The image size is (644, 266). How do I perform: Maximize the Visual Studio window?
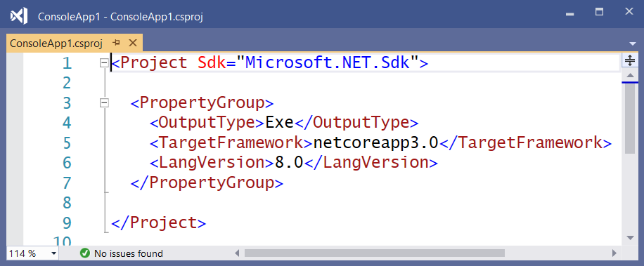pos(600,13)
